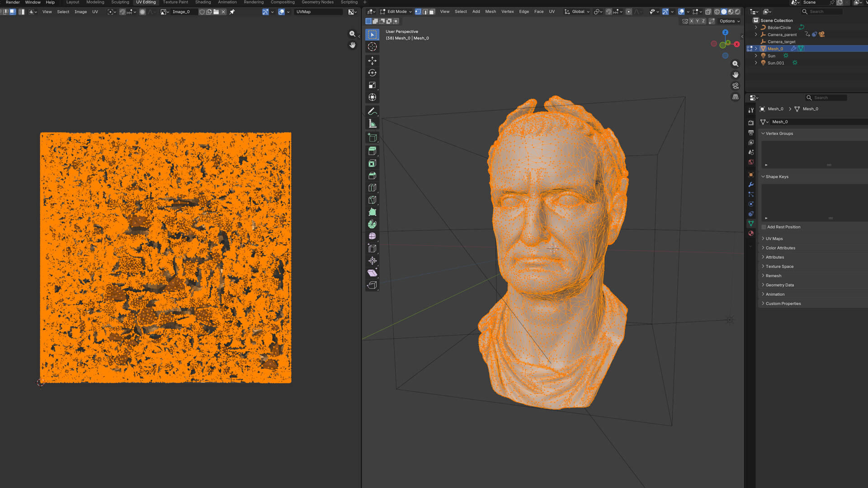
Task: Pin the image in UV editor
Action: pos(232,12)
